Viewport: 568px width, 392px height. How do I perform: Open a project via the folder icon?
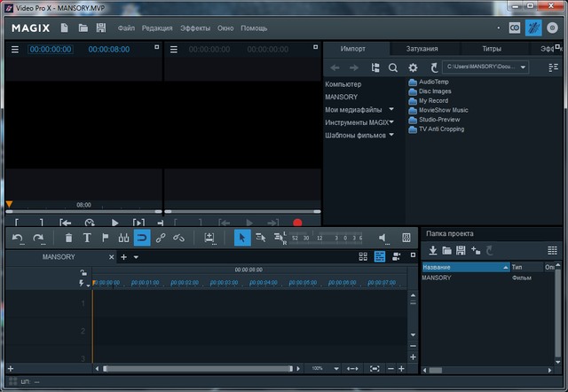coord(83,27)
